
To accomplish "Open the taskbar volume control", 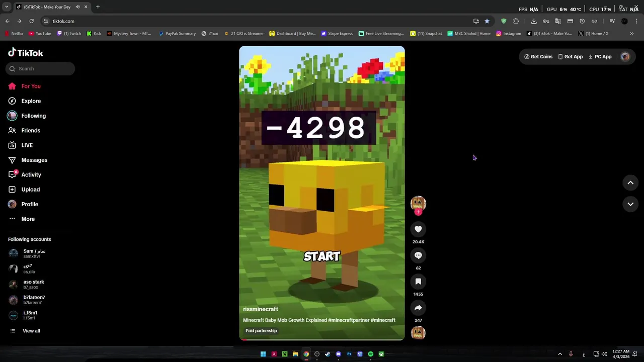I will 604,354.
